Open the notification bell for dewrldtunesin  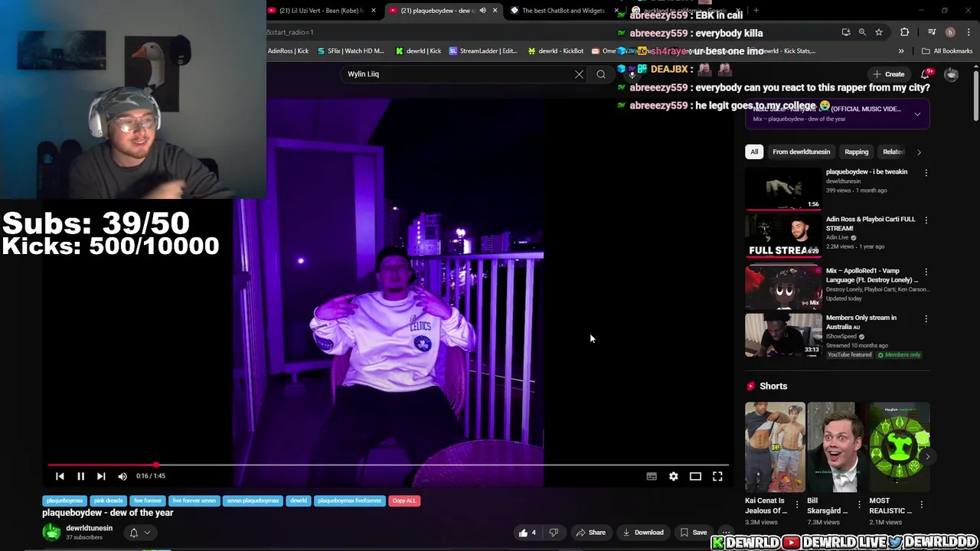coord(134,533)
